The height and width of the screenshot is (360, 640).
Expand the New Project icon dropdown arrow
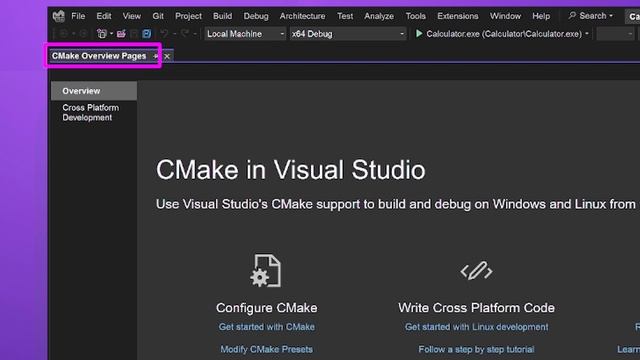click(111, 34)
